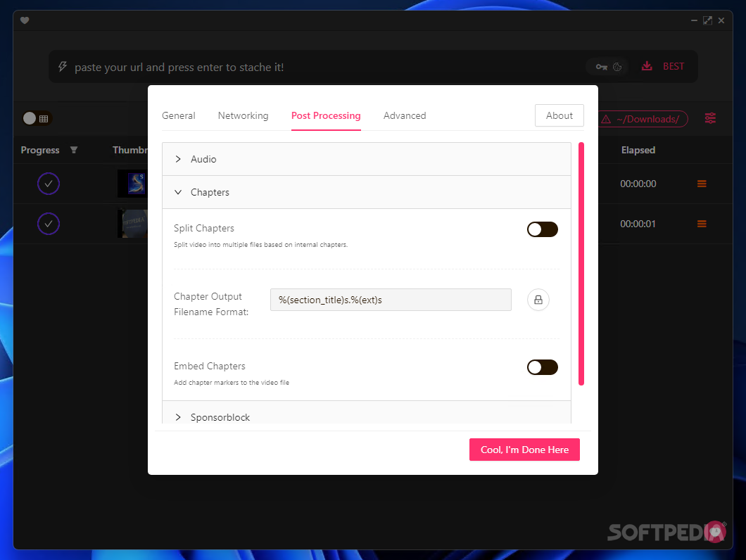The height and width of the screenshot is (560, 746).
Task: Open the menu icon for the 00:00:01 row
Action: tap(701, 224)
